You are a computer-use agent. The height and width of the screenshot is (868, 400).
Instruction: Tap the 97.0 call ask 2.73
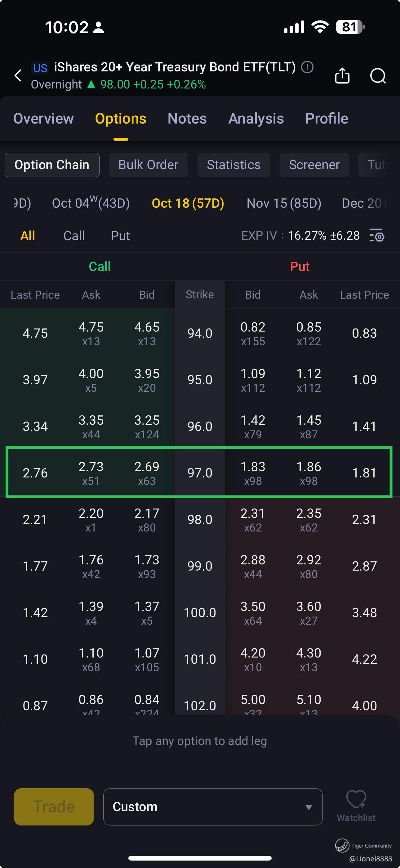pyautogui.click(x=91, y=472)
